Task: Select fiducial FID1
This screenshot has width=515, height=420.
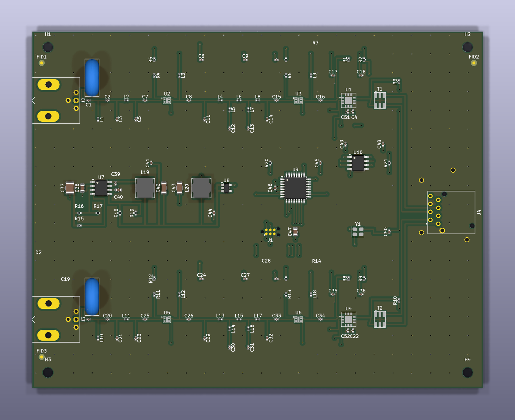Action: [42, 63]
